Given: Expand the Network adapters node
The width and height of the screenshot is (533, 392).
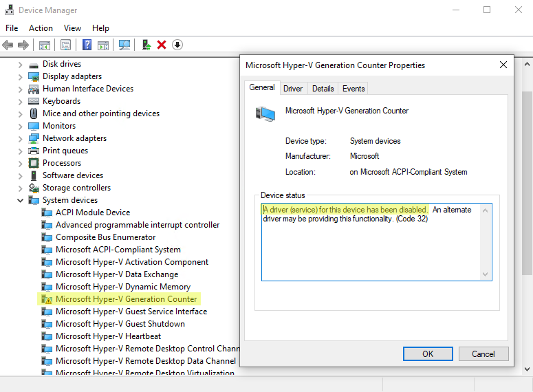Looking at the screenshot, I should tap(21, 139).
